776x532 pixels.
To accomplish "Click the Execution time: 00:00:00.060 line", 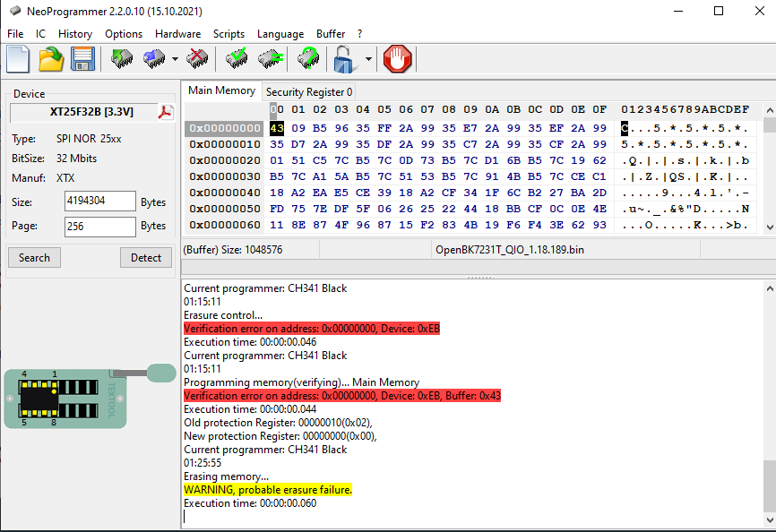I will click(250, 503).
